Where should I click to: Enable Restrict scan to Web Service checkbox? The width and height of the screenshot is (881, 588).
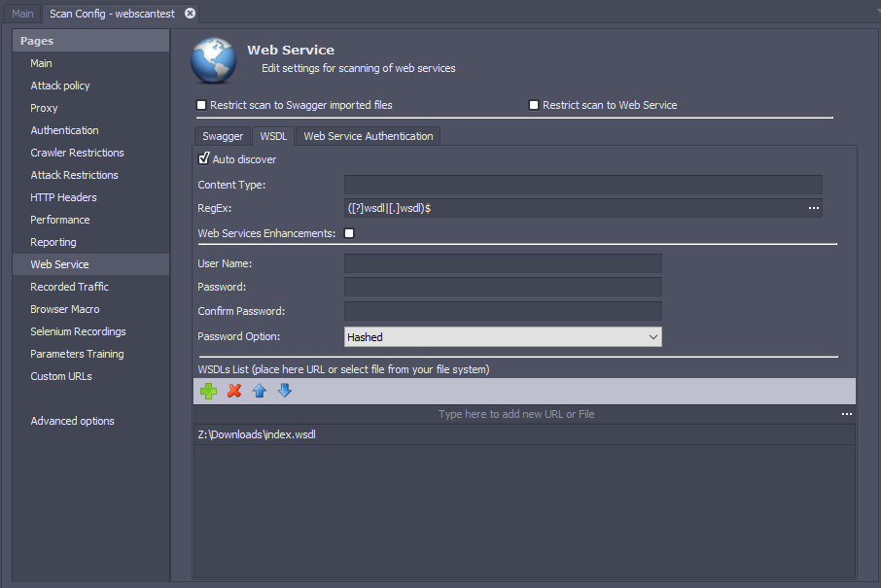(534, 105)
